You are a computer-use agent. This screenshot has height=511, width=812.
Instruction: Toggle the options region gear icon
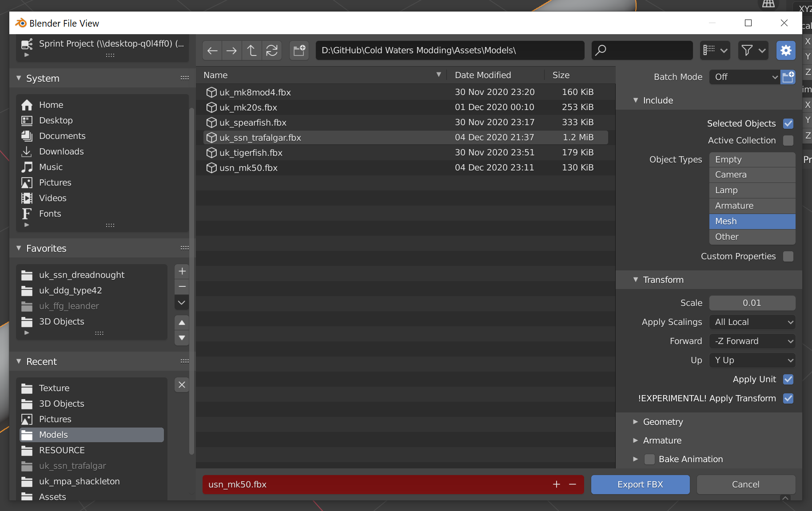click(x=786, y=51)
